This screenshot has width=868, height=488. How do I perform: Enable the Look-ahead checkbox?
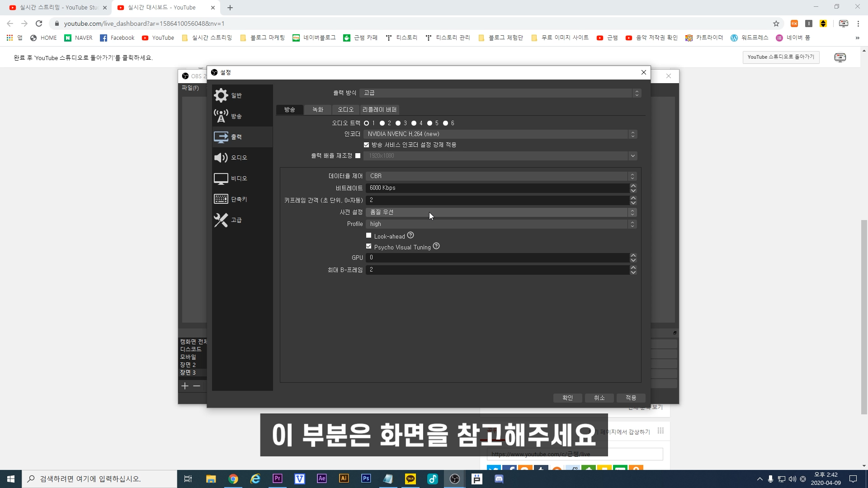pyautogui.click(x=369, y=235)
